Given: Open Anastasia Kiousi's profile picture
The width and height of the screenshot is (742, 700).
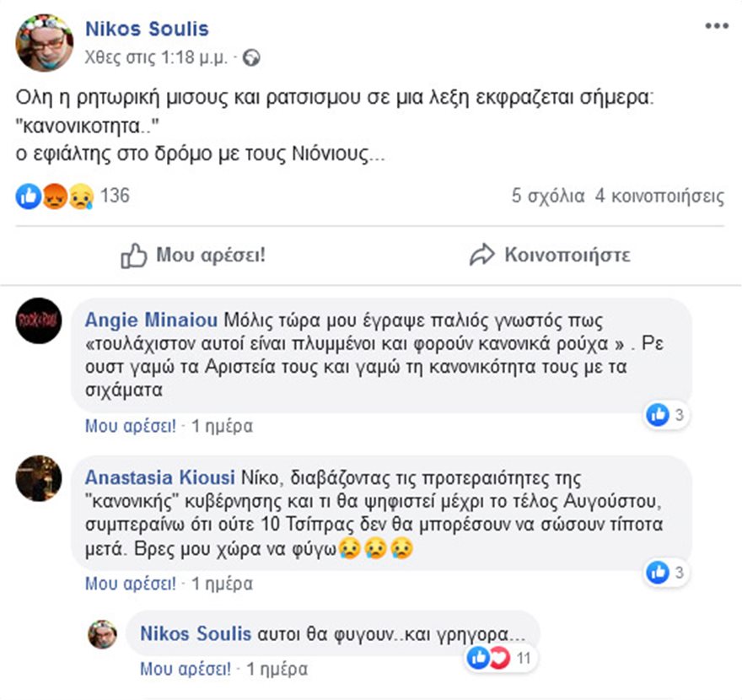Looking at the screenshot, I should [39, 478].
